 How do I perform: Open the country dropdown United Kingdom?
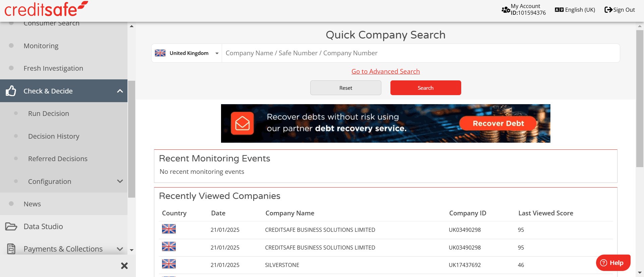tap(186, 53)
